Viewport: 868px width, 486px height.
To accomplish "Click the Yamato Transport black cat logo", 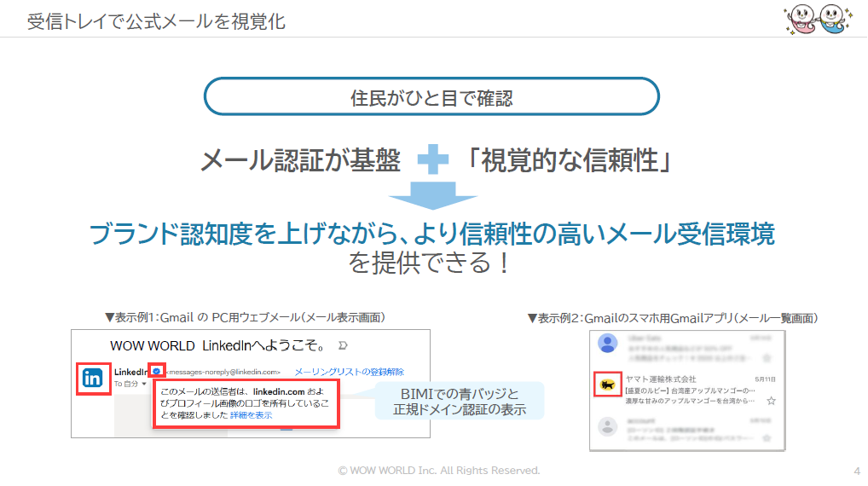I will [x=607, y=385].
